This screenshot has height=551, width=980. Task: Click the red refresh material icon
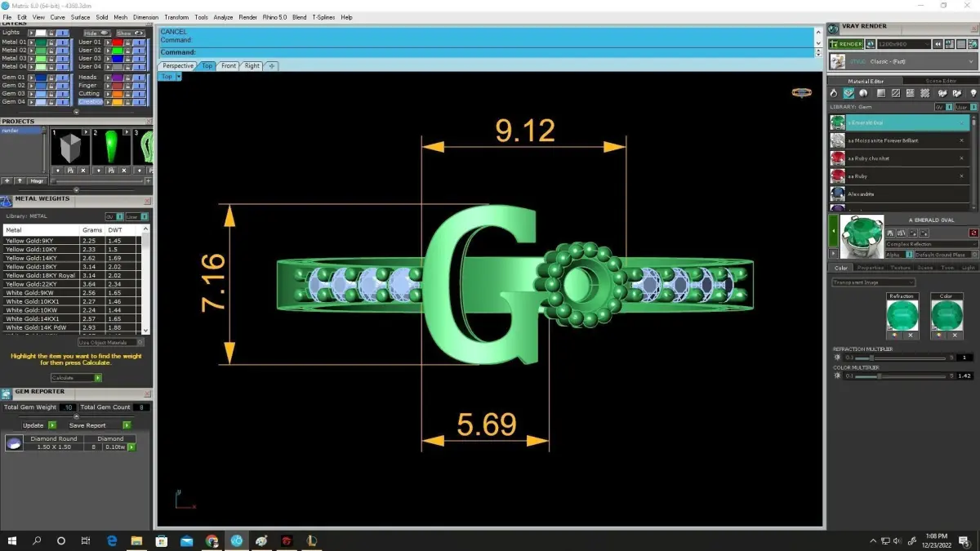point(973,233)
